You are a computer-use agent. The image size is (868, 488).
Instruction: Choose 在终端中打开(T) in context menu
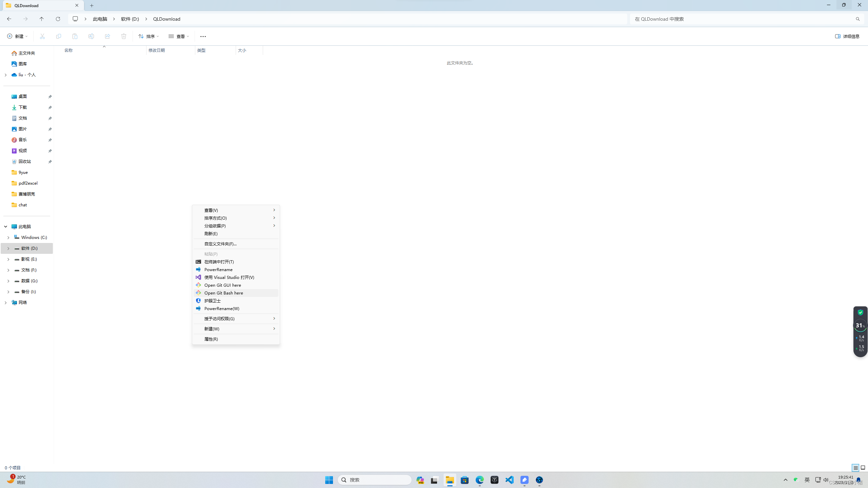click(219, 262)
